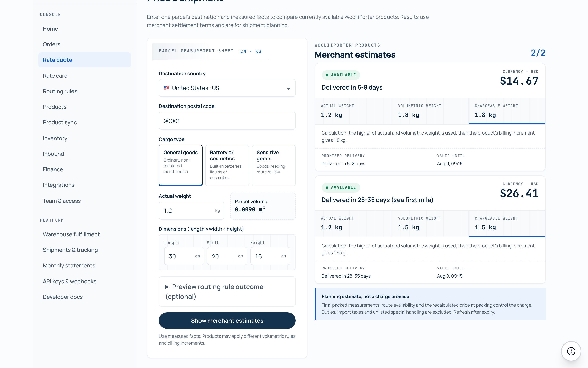Image resolution: width=588 pixels, height=368 pixels.
Task: Click chargeable weight 1.5 kg value
Action: coord(485,227)
